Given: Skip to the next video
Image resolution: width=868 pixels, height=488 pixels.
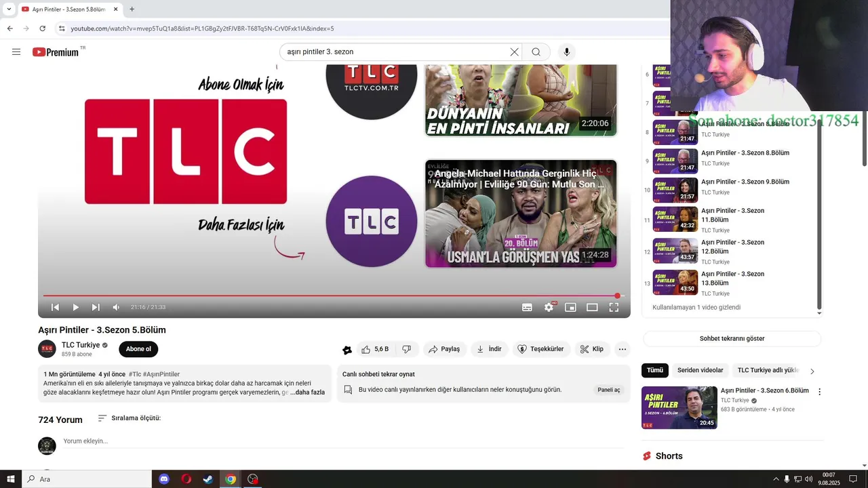Looking at the screenshot, I should [x=96, y=307].
